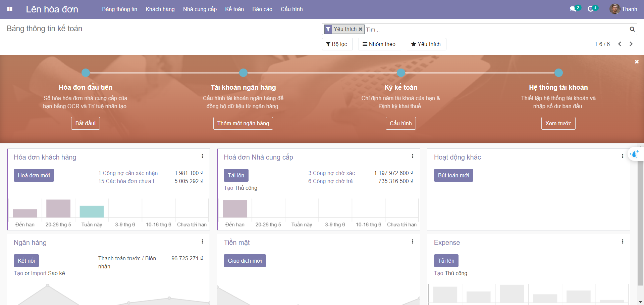Open Hoá đơn Nhà cung cấp card options
Image resolution: width=644 pixels, height=305 pixels.
(412, 156)
